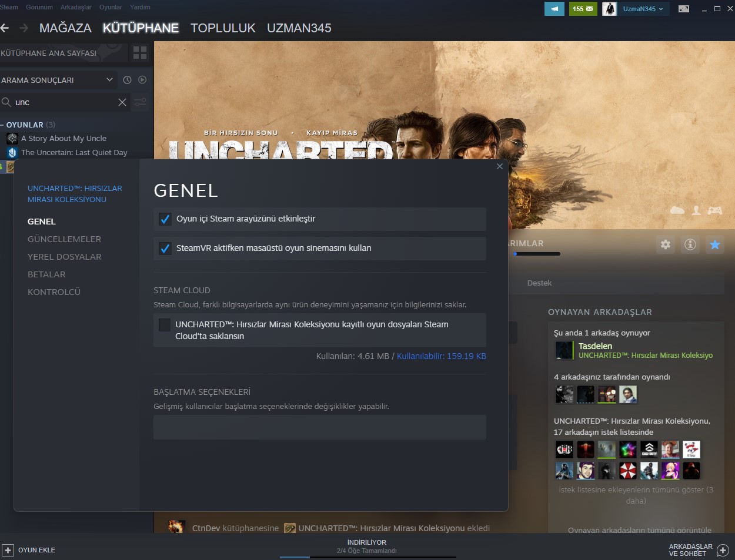735x560 pixels.
Task: Open Tasdelen's friend entry
Action: coord(634,350)
